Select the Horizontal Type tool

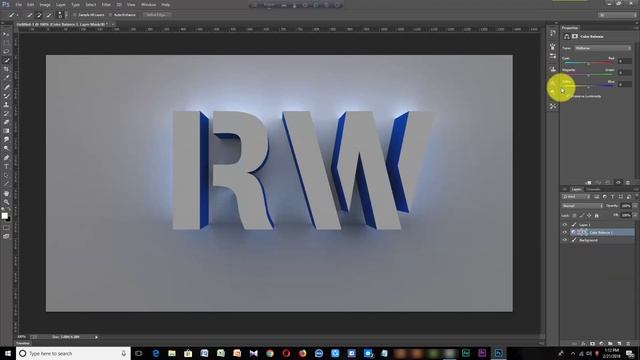(6, 167)
